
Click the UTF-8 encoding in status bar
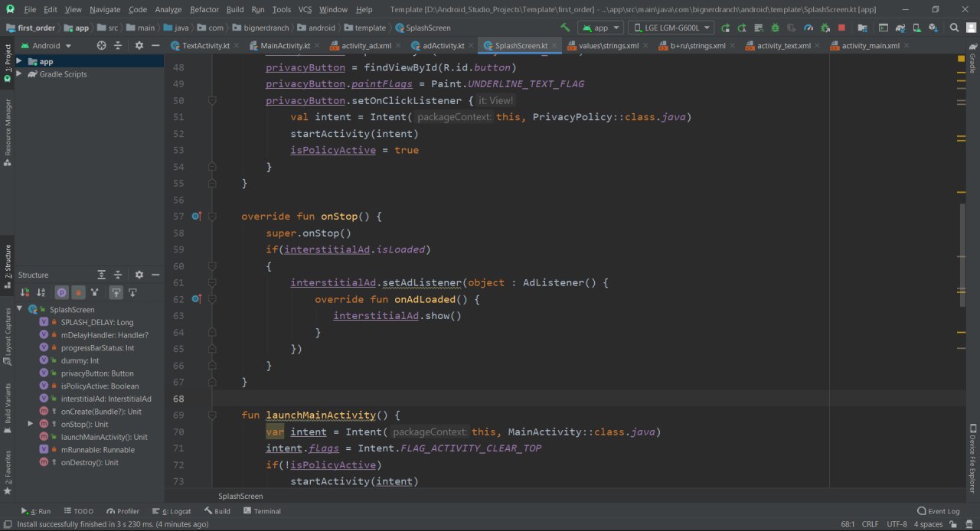point(897,524)
